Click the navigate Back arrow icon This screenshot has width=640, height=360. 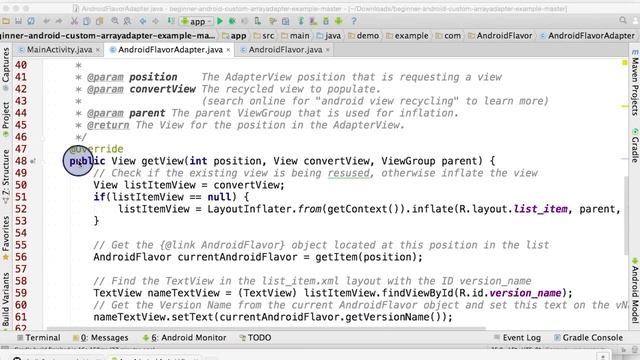(x=142, y=21)
